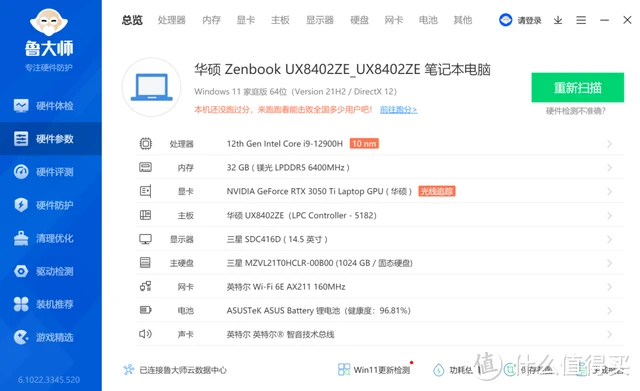Click the 鲁大师 mascot logo
The width and height of the screenshot is (640, 391).
pos(49,22)
